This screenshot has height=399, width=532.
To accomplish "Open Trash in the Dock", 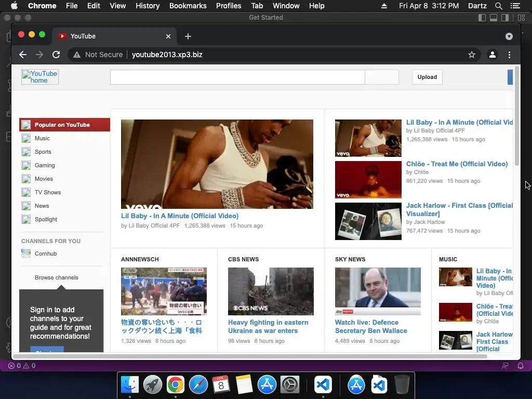I will [402, 385].
